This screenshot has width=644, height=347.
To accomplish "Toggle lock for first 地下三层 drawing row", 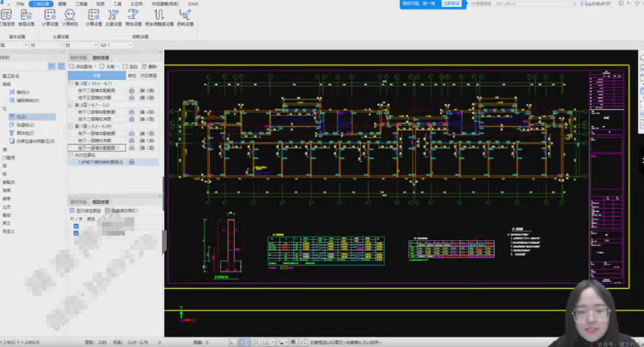I will point(131,90).
